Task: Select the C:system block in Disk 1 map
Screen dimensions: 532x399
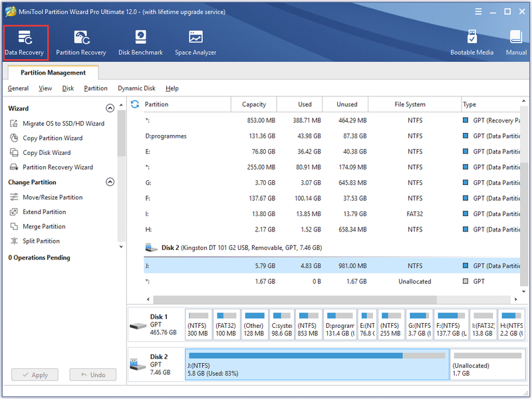Action: tap(281, 325)
